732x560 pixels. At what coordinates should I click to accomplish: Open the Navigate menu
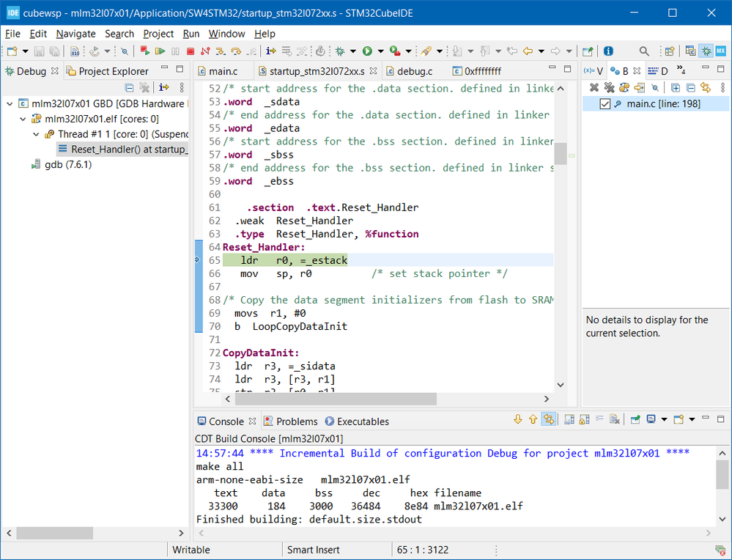pyautogui.click(x=75, y=34)
